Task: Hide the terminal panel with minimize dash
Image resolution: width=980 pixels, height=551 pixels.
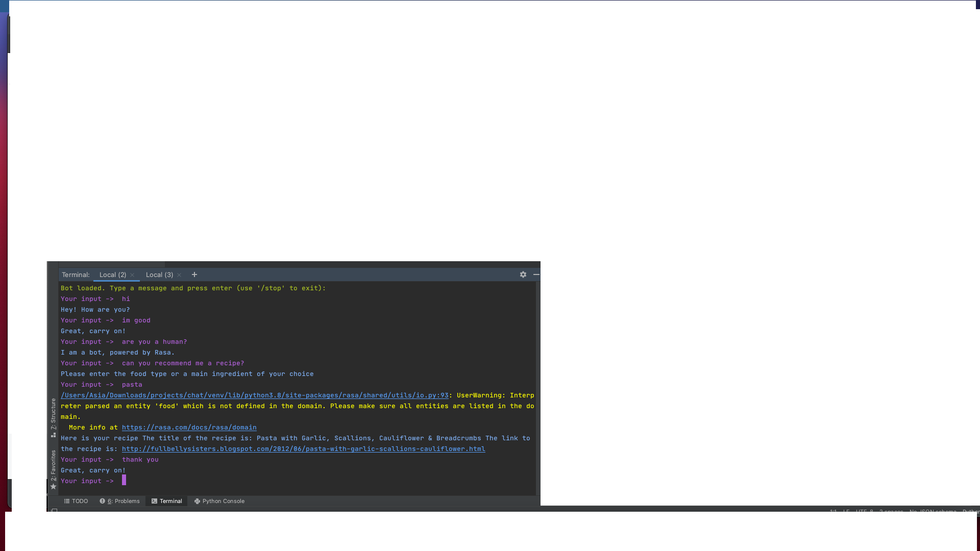Action: pyautogui.click(x=536, y=274)
